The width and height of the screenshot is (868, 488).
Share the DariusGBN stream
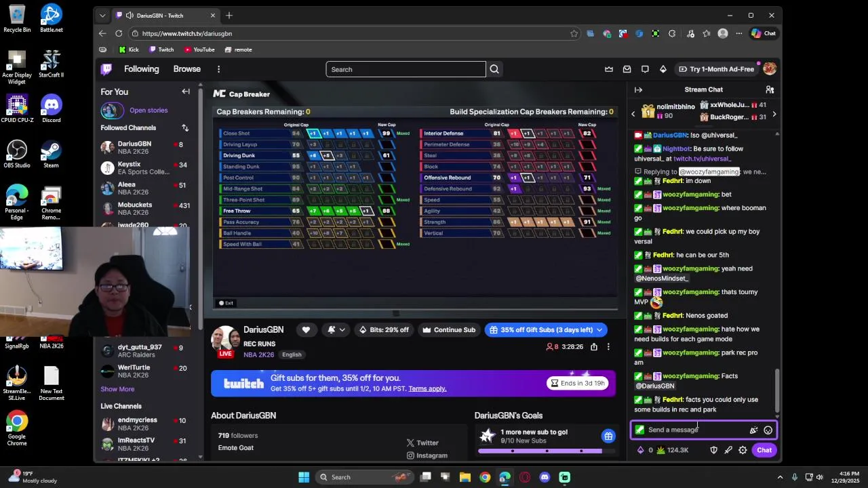pyautogui.click(x=594, y=346)
